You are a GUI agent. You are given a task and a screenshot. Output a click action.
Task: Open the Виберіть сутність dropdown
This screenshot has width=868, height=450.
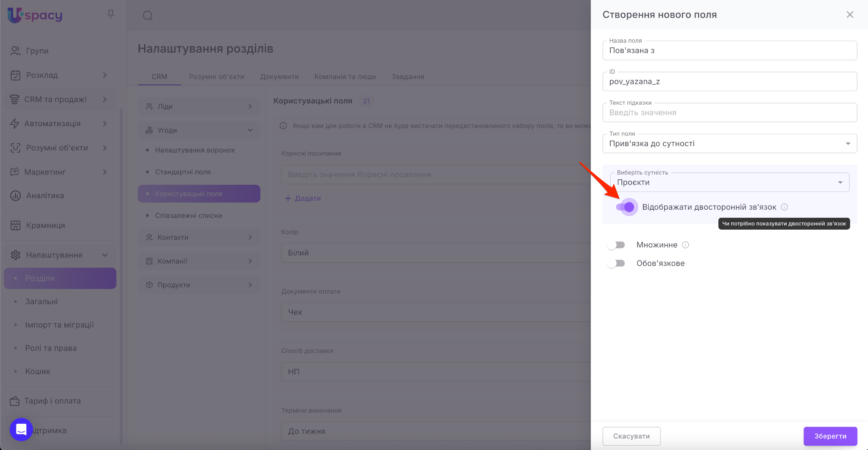point(729,183)
